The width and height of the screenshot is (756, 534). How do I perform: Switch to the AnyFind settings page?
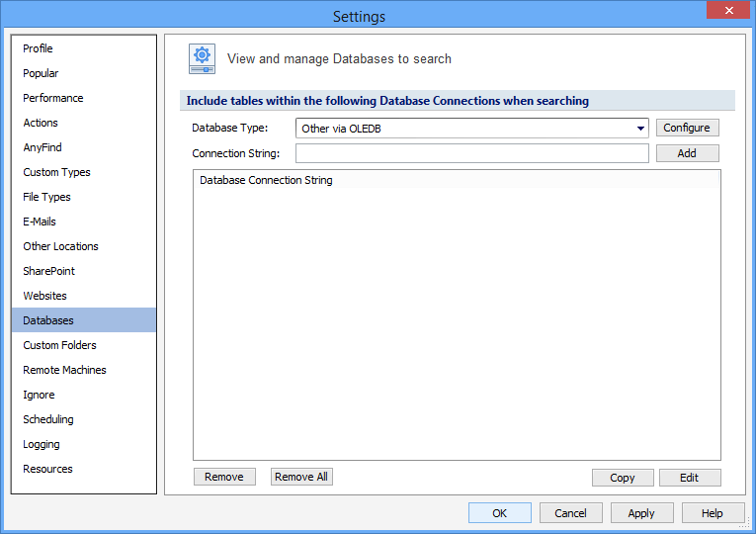[42, 147]
